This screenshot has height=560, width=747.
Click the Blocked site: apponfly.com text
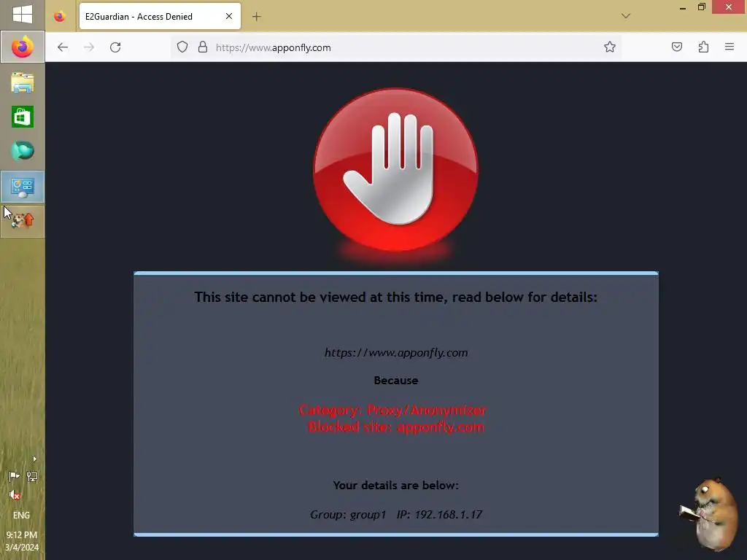(x=396, y=427)
